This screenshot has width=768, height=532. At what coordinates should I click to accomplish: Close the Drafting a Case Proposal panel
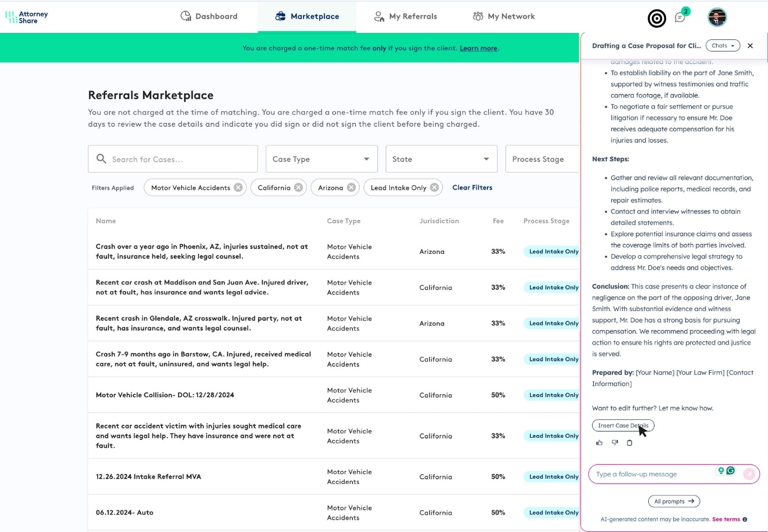[750, 46]
